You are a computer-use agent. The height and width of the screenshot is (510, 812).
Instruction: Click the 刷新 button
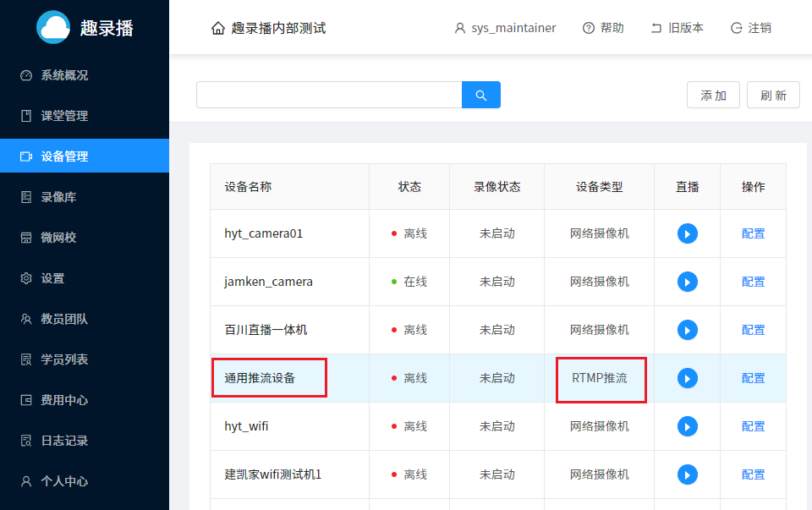(773, 95)
